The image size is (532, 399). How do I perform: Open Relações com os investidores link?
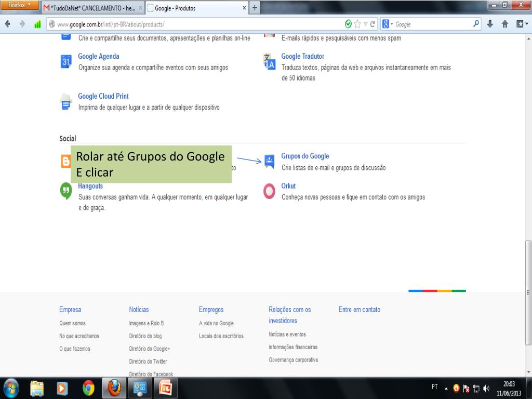point(290,315)
